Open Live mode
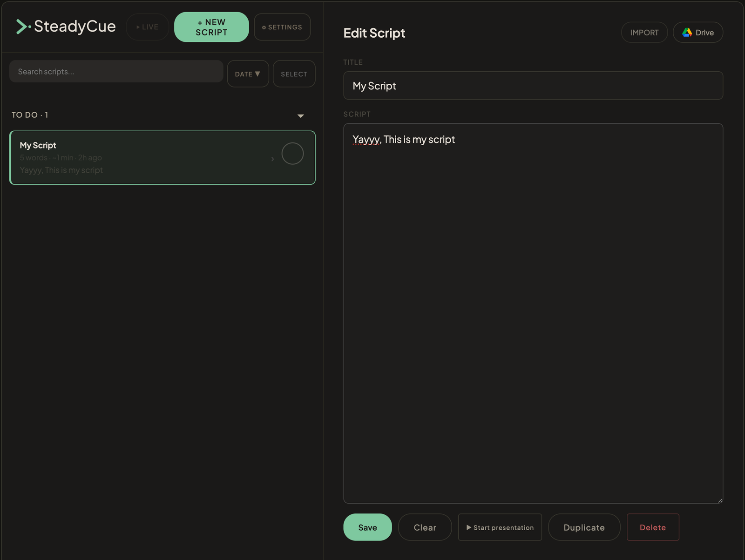 147,27
